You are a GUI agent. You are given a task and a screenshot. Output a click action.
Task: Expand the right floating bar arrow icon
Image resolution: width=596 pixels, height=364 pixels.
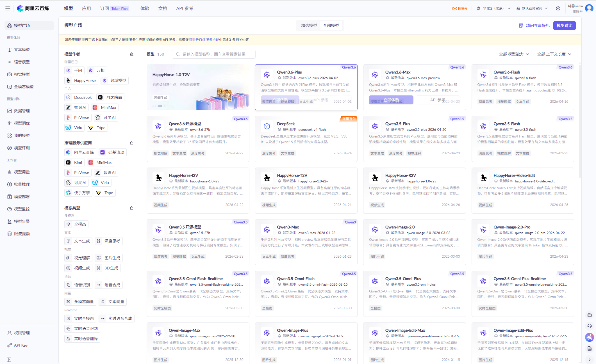pyautogui.click(x=590, y=360)
